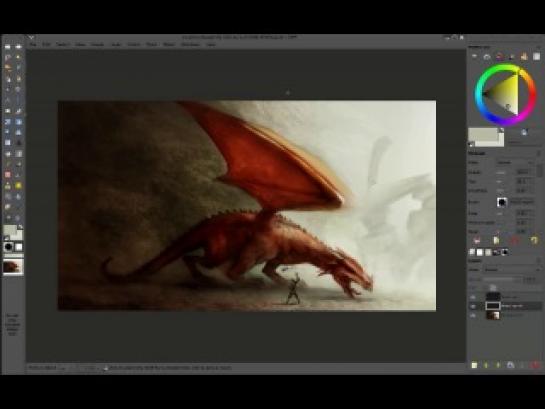
Task: Raise the layer with first green arrow
Action: coord(486,365)
